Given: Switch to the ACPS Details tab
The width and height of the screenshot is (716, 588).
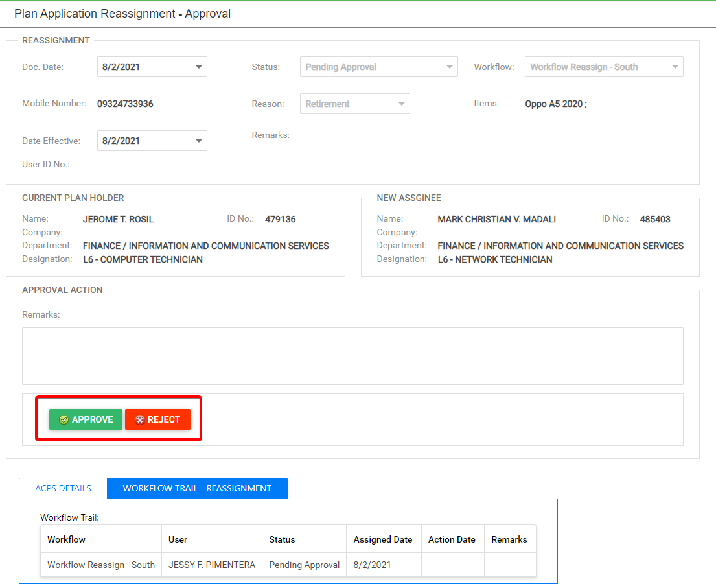Looking at the screenshot, I should point(63,488).
